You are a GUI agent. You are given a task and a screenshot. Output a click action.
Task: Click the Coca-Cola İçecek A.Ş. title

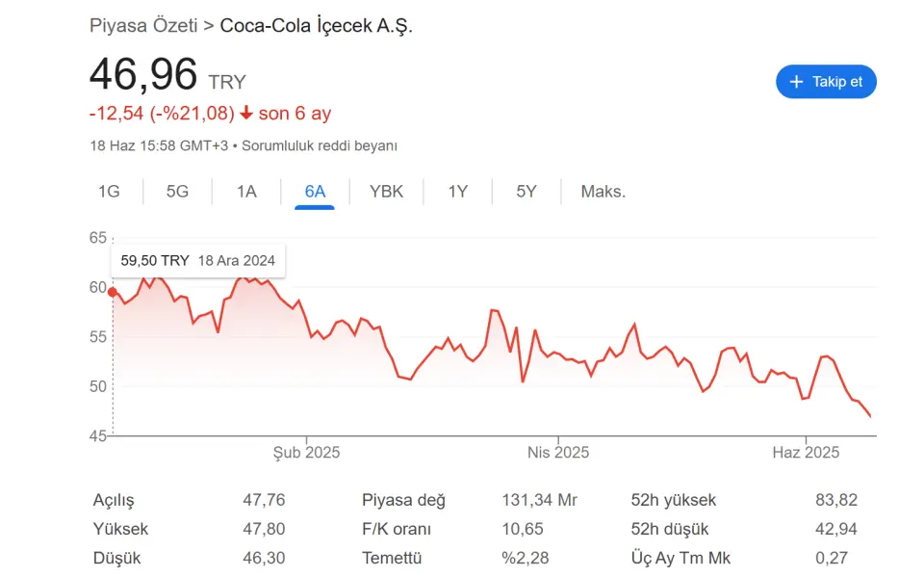point(316,26)
